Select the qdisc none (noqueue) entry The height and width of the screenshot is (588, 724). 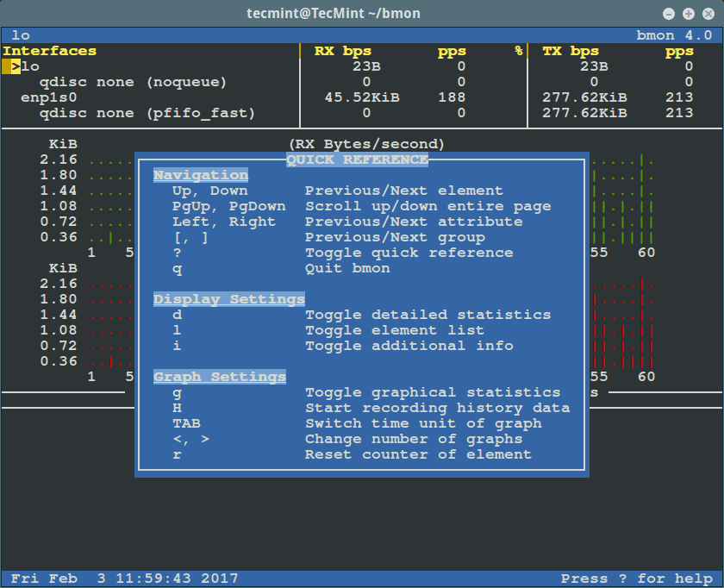coord(133,82)
